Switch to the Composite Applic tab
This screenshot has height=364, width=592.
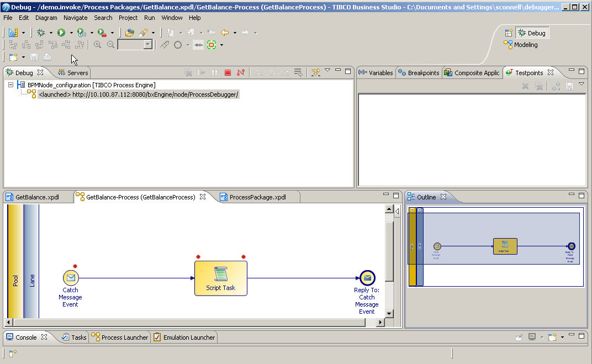point(472,72)
